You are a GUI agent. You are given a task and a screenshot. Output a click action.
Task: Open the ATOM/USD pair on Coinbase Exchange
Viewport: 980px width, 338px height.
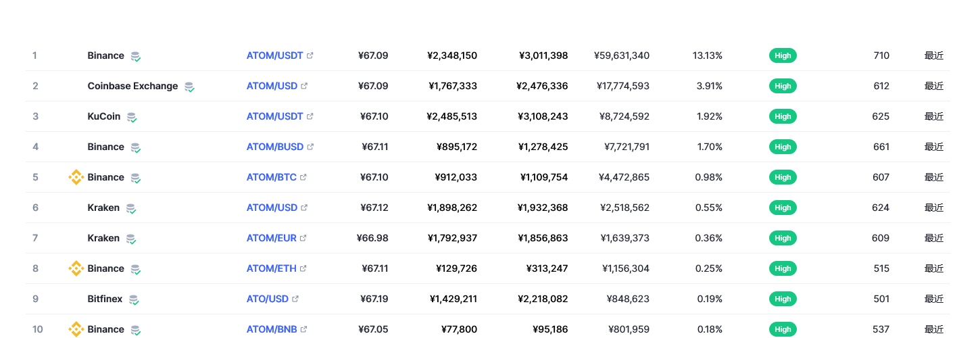click(272, 86)
